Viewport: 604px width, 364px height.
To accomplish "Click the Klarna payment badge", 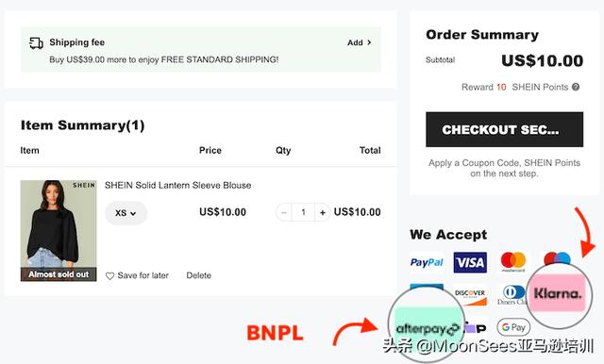I will 558,293.
